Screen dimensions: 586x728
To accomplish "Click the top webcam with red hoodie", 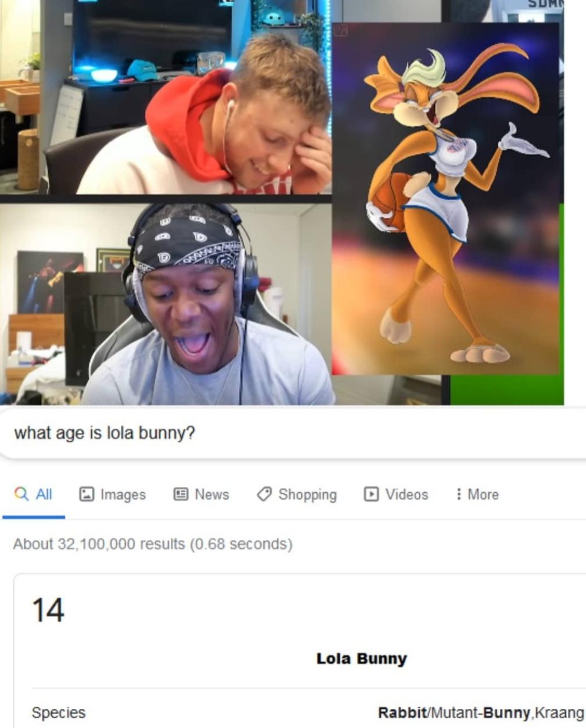I will pyautogui.click(x=166, y=97).
